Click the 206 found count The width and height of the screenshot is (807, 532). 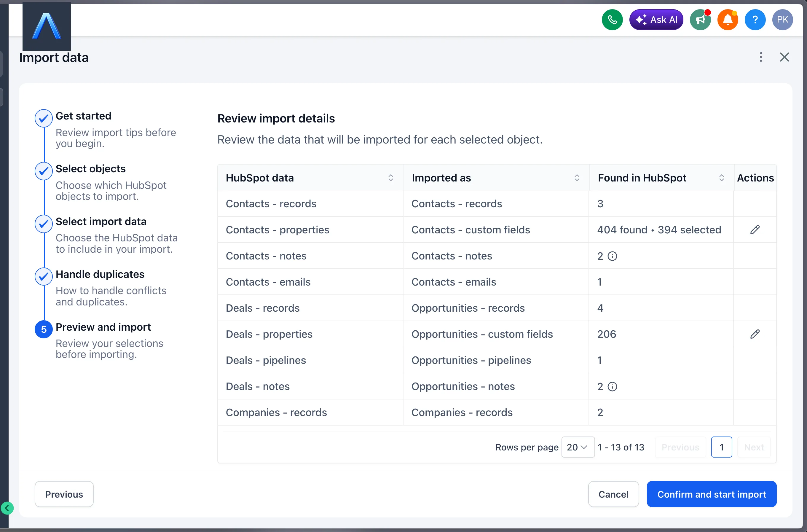pyautogui.click(x=607, y=334)
